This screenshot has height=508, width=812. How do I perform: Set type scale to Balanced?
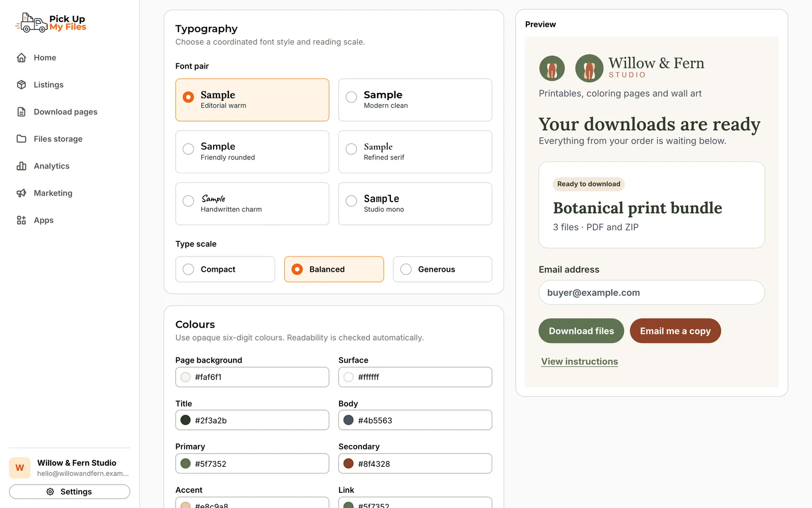click(x=334, y=269)
